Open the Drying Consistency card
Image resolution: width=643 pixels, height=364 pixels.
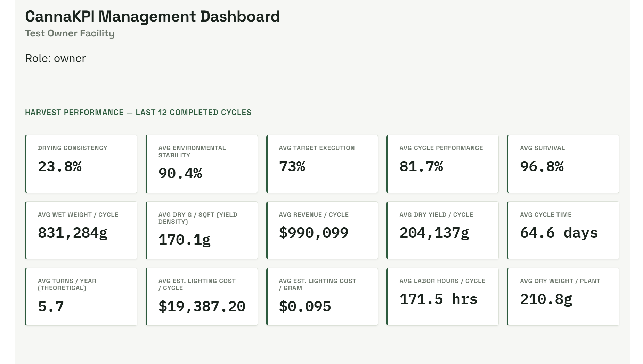[x=81, y=164]
